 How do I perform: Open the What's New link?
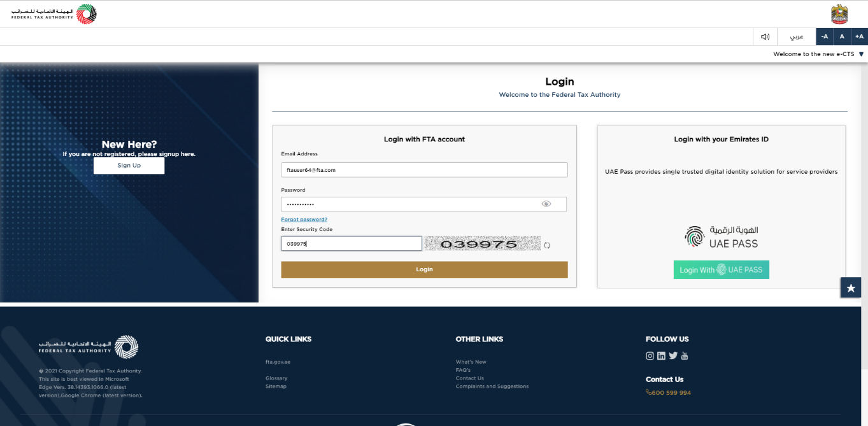[471, 362]
